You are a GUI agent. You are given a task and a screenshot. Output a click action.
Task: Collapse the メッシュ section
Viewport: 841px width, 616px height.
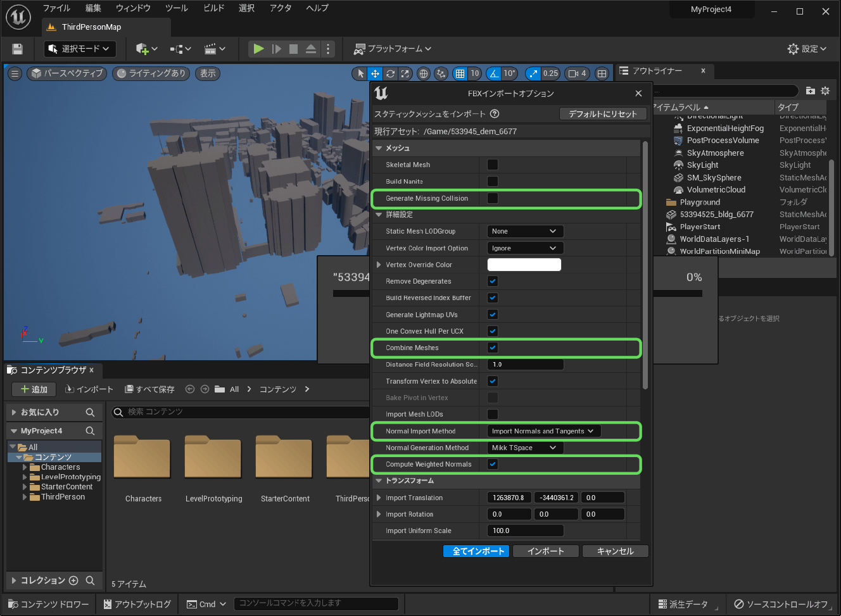[379, 148]
